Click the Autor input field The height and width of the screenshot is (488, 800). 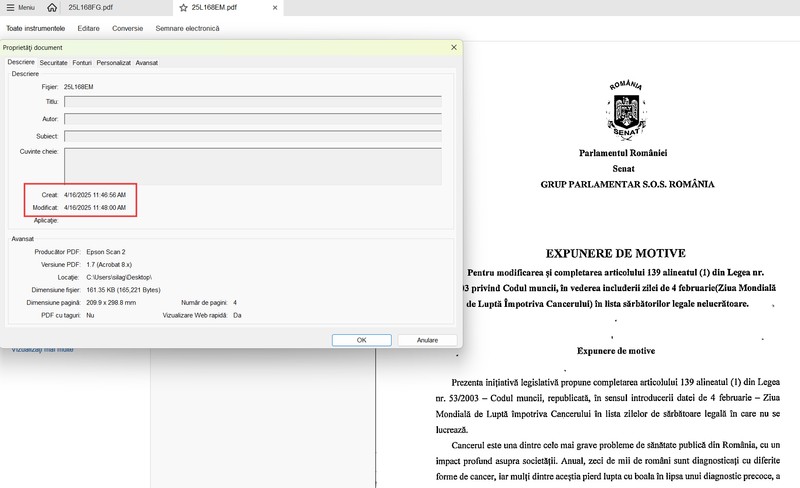tap(253, 119)
